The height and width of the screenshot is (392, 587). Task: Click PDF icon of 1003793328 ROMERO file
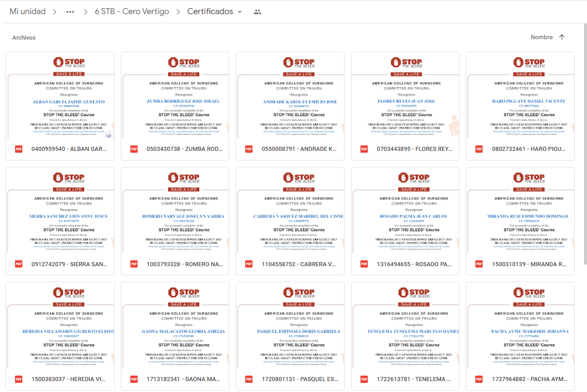click(x=134, y=264)
